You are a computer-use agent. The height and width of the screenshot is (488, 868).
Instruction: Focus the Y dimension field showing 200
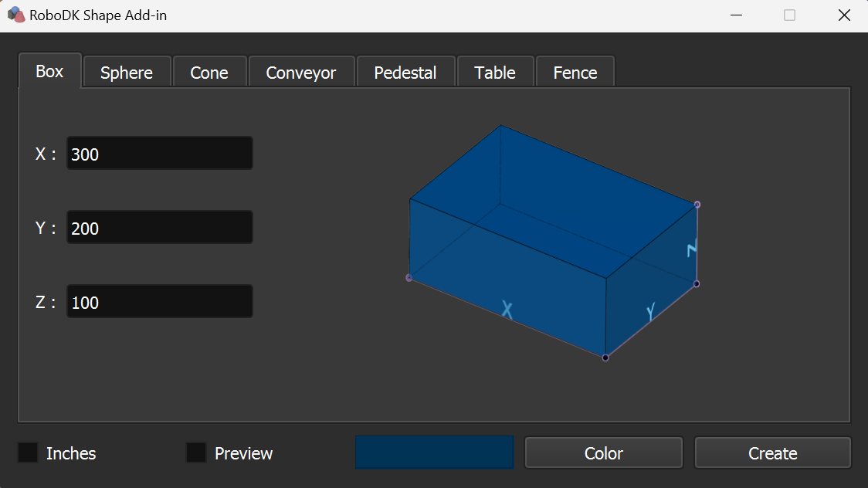(x=159, y=228)
